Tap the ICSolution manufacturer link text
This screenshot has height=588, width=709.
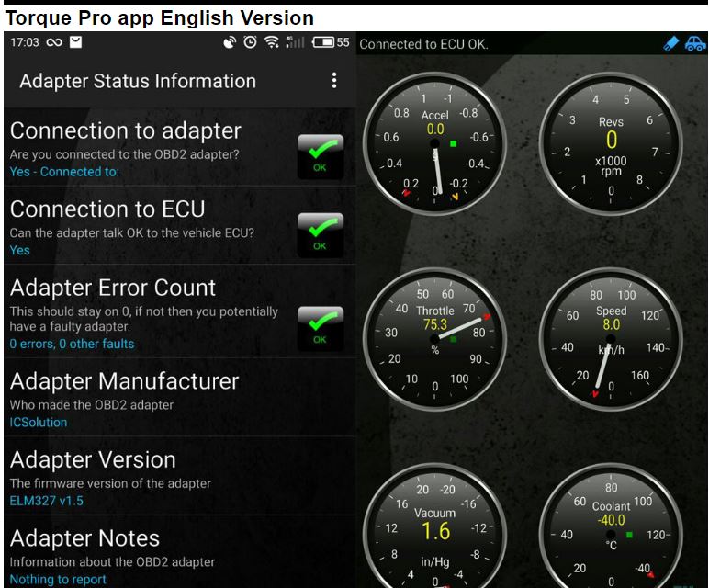click(x=39, y=423)
